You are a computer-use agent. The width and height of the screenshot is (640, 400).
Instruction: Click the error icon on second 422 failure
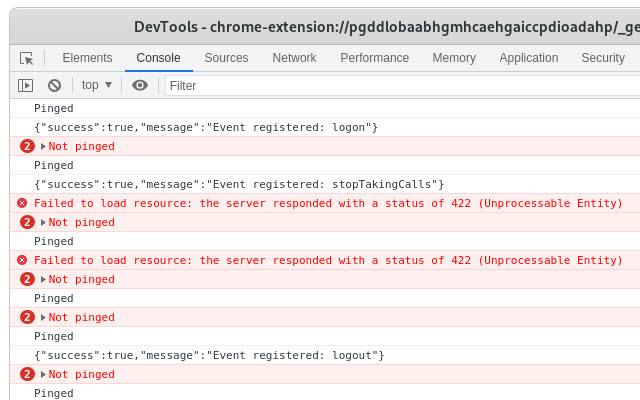pyautogui.click(x=22, y=260)
